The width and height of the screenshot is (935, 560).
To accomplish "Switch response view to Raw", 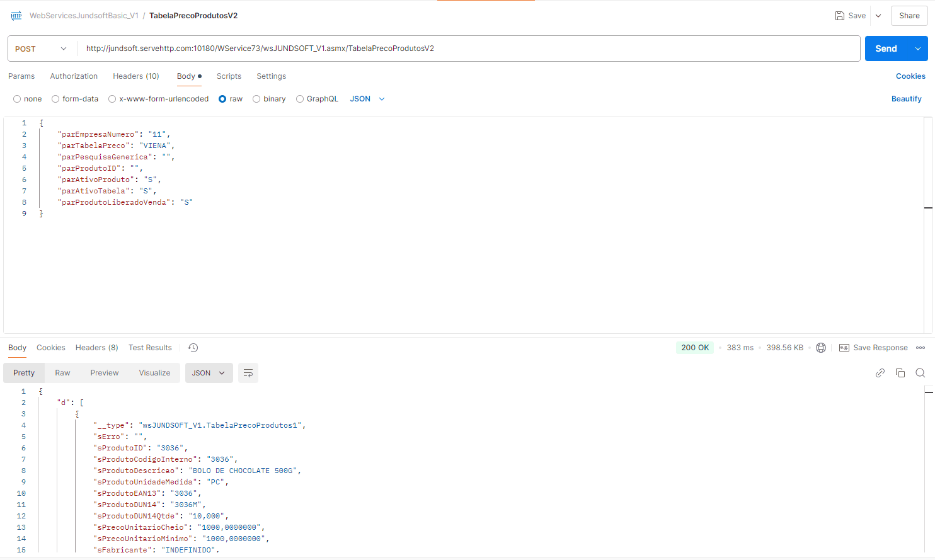I will click(x=62, y=373).
